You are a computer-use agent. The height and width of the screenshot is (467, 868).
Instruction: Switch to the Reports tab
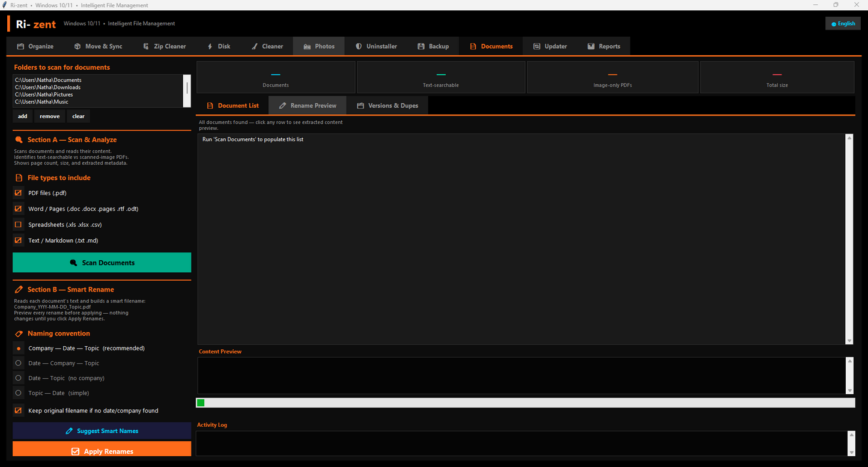pos(604,46)
